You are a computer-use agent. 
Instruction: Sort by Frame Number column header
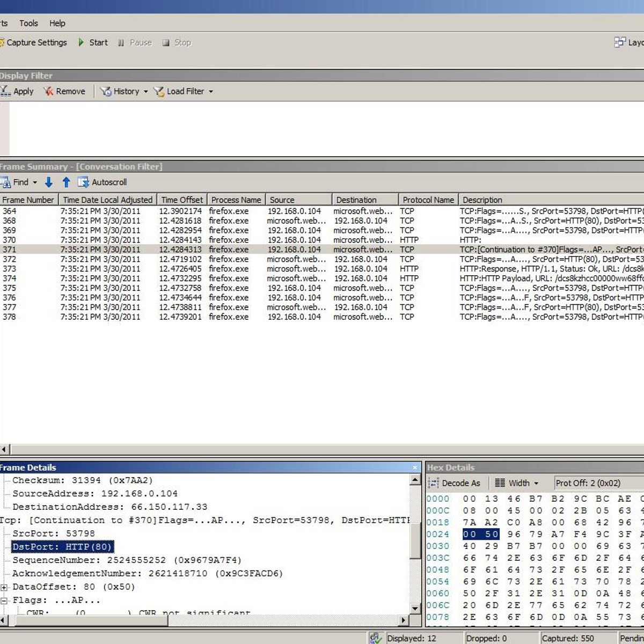(28, 200)
